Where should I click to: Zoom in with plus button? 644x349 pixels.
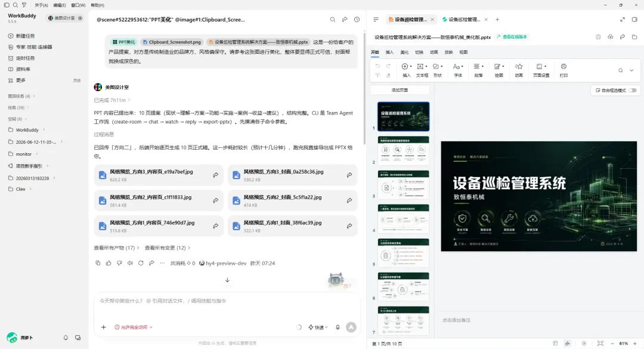(634, 343)
